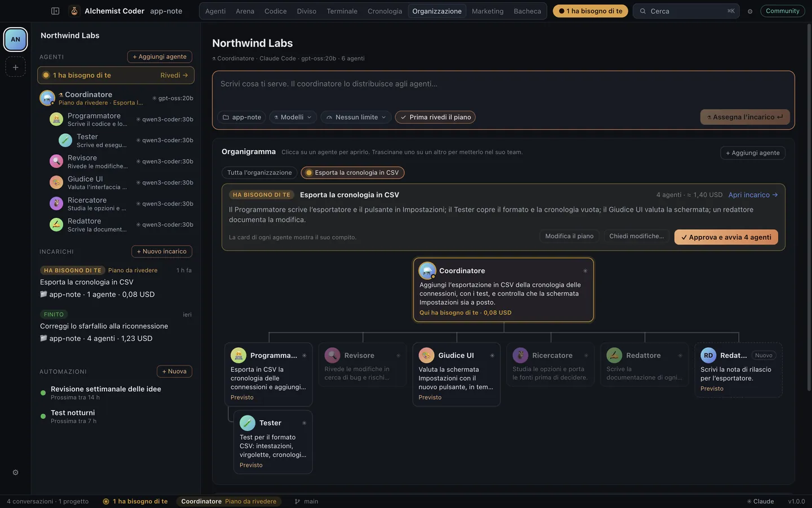
Task: Click the Apri incarico link
Action: [x=753, y=195]
